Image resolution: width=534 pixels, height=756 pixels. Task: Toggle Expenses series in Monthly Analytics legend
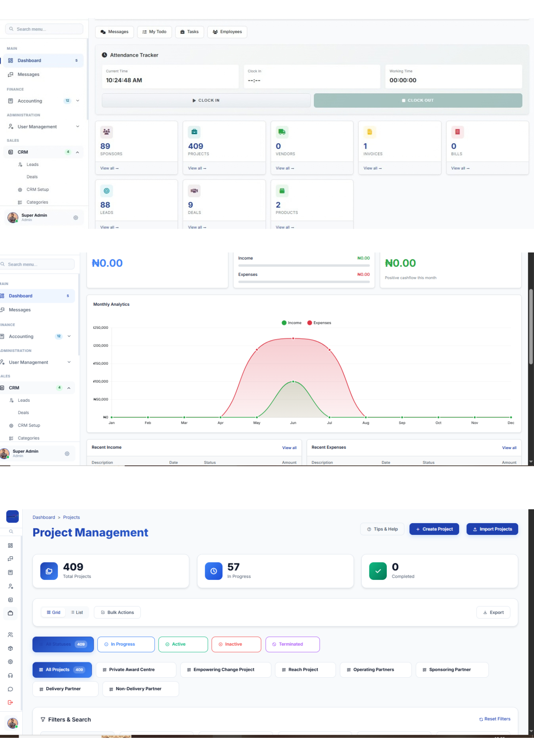pos(319,323)
